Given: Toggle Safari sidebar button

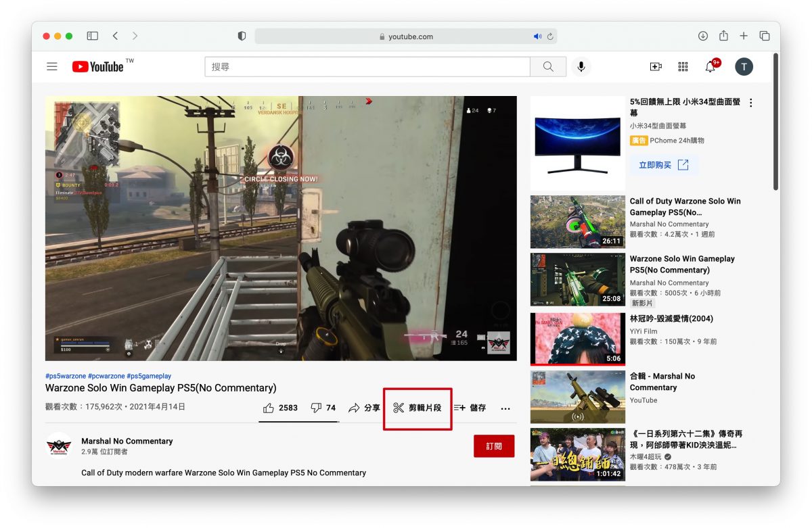Looking at the screenshot, I should click(93, 36).
